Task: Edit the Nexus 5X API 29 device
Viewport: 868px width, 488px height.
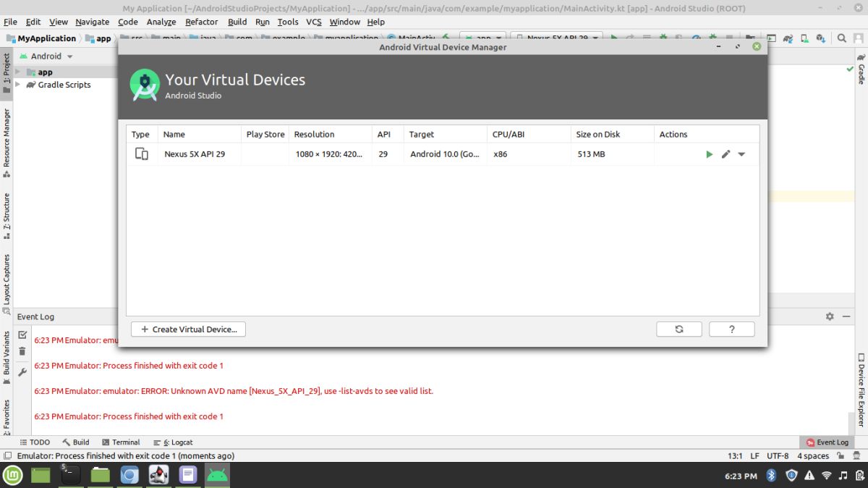Action: click(726, 154)
